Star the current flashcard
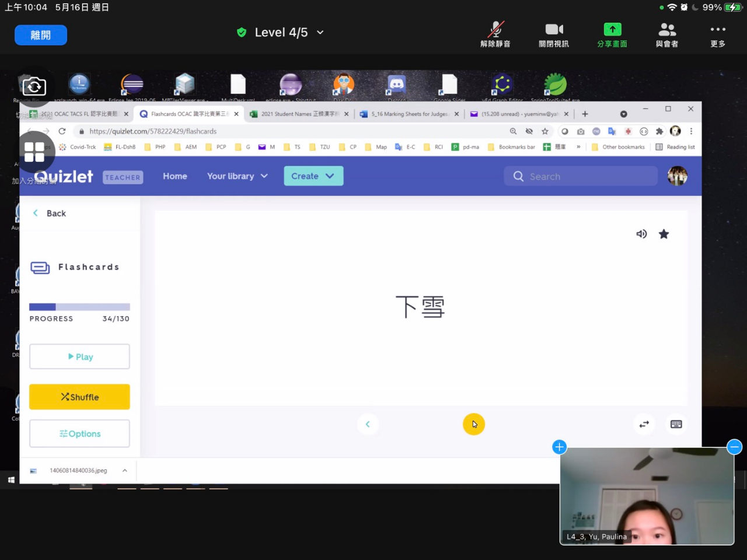This screenshot has height=560, width=747. click(x=664, y=234)
